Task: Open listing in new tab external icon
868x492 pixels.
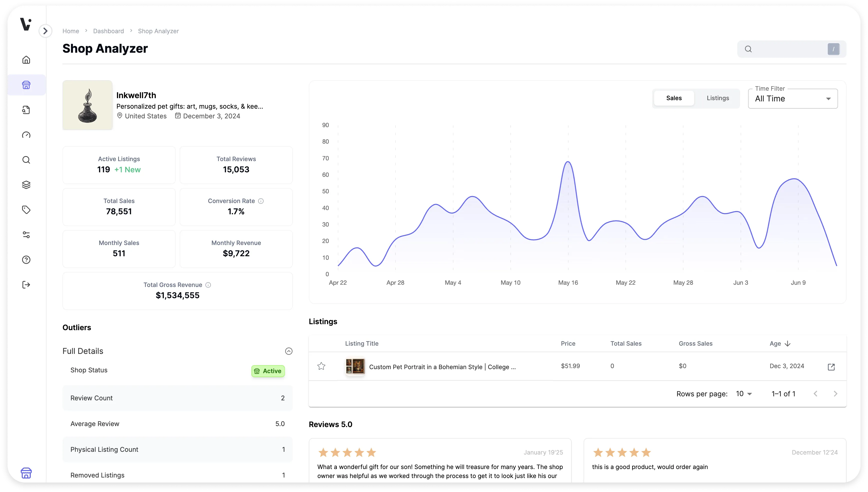Action: [x=832, y=367]
